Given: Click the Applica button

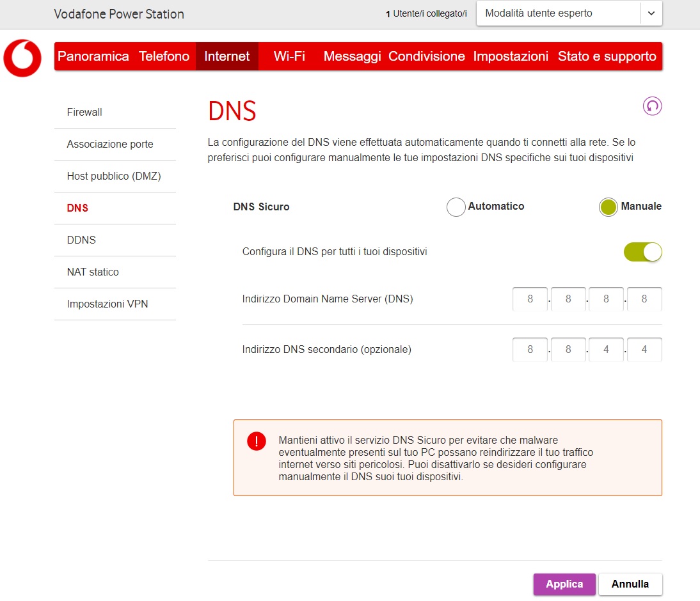Looking at the screenshot, I should point(564,584).
